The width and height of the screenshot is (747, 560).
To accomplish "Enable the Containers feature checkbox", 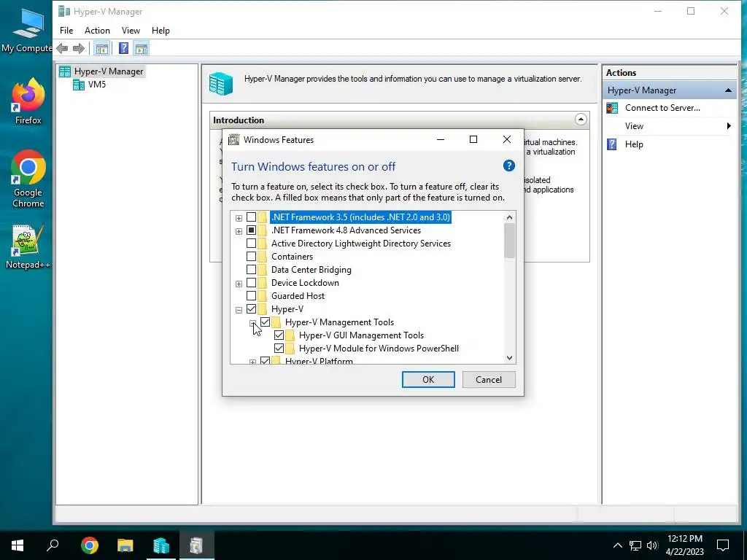I will point(251,257).
